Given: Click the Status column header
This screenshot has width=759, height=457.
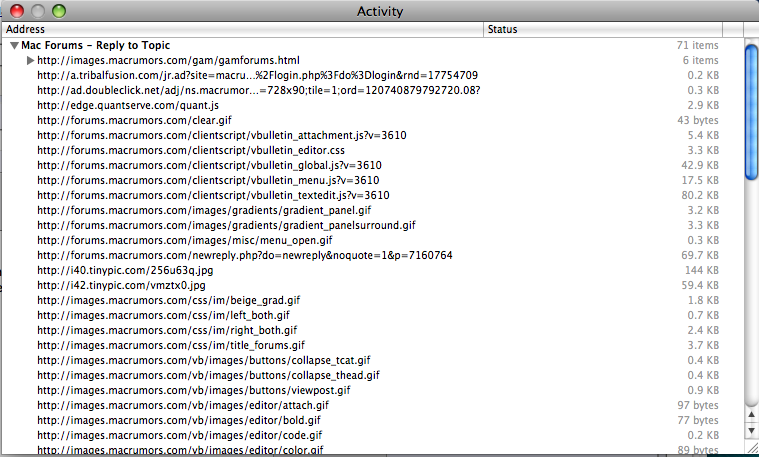Looking at the screenshot, I should pos(603,29).
